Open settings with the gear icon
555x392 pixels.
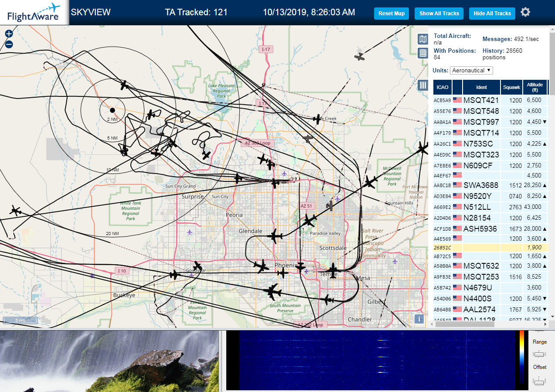tap(525, 12)
